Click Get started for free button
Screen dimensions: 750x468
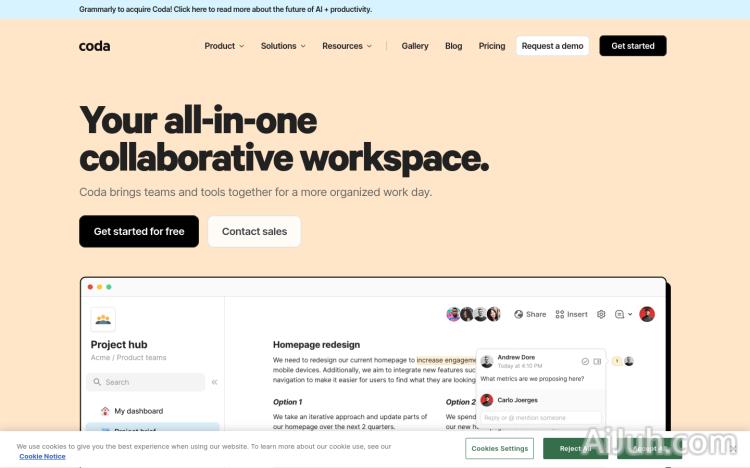[x=139, y=231]
